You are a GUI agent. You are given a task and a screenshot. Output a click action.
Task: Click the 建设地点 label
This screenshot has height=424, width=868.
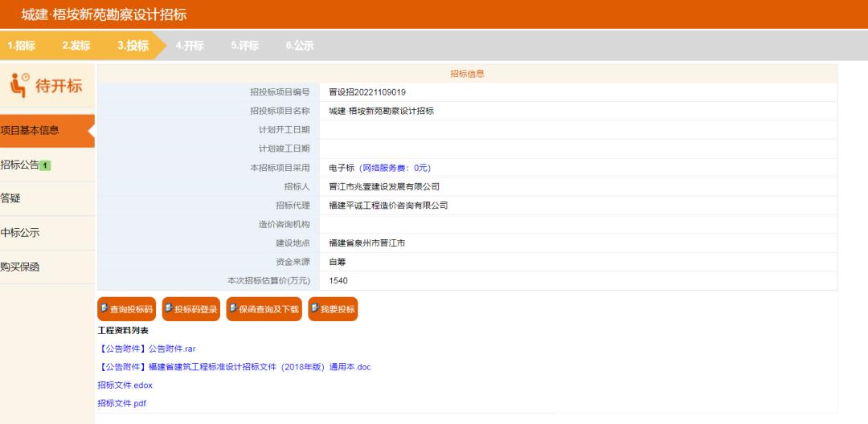(293, 243)
